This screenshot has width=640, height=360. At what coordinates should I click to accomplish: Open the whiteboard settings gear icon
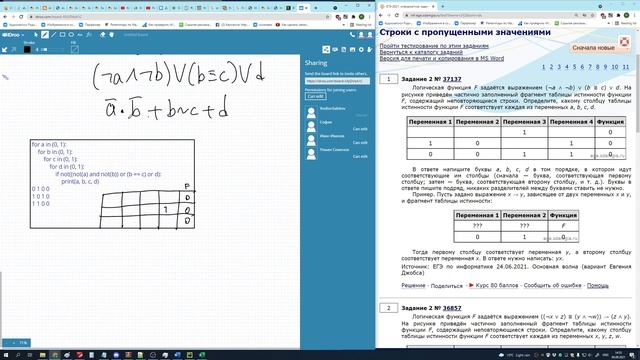click(361, 49)
